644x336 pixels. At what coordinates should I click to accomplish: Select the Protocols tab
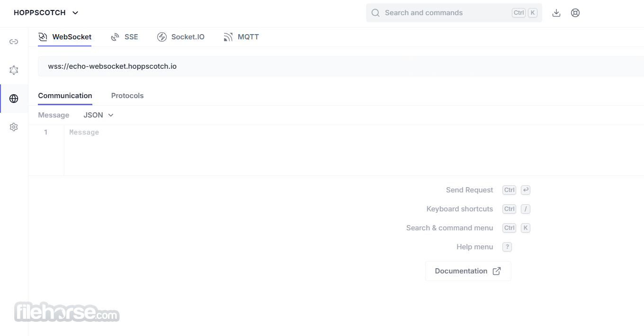coord(127,96)
